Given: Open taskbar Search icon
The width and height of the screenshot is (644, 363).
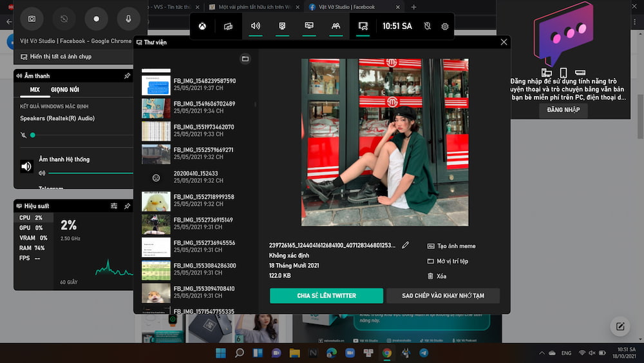Looking at the screenshot, I should coord(240,353).
